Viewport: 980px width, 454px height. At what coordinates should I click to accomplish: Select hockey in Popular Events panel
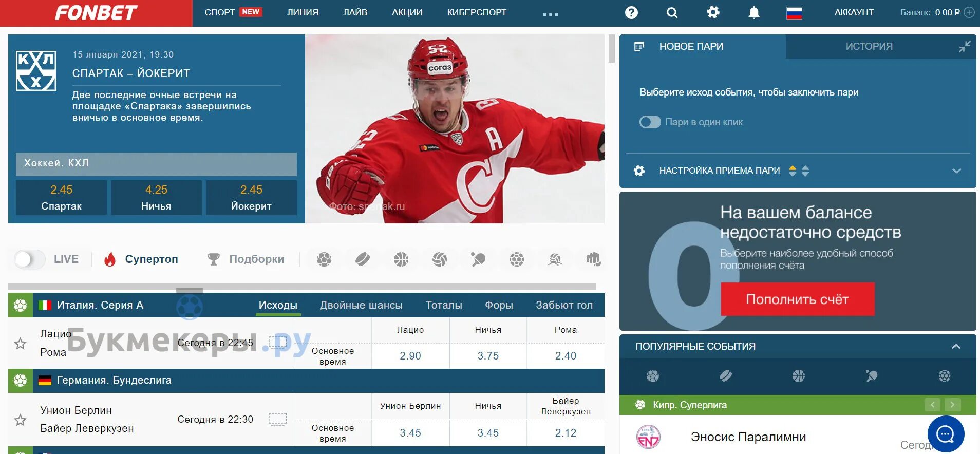click(726, 376)
